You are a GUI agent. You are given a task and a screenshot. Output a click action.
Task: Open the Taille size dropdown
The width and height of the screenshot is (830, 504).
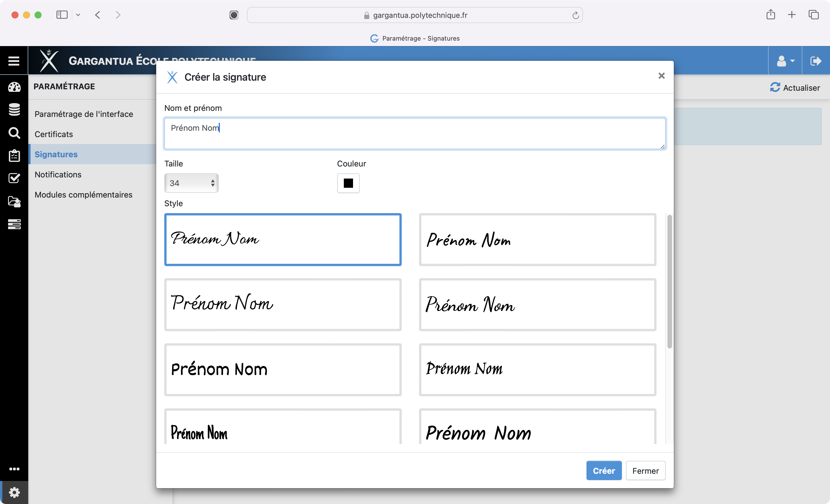191,183
